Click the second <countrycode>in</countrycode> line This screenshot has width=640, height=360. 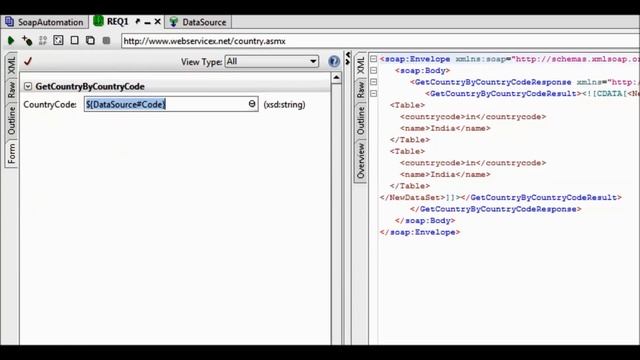click(x=473, y=163)
